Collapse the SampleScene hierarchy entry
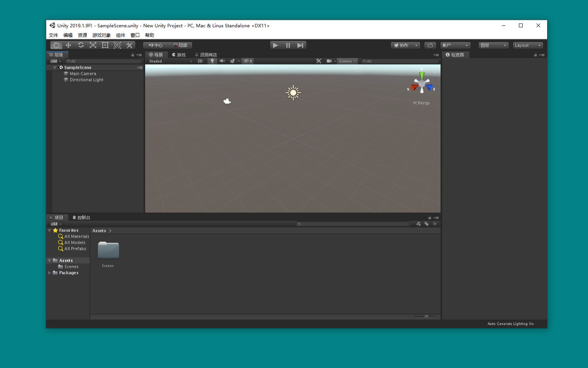This screenshot has height=368, width=588. 55,67
